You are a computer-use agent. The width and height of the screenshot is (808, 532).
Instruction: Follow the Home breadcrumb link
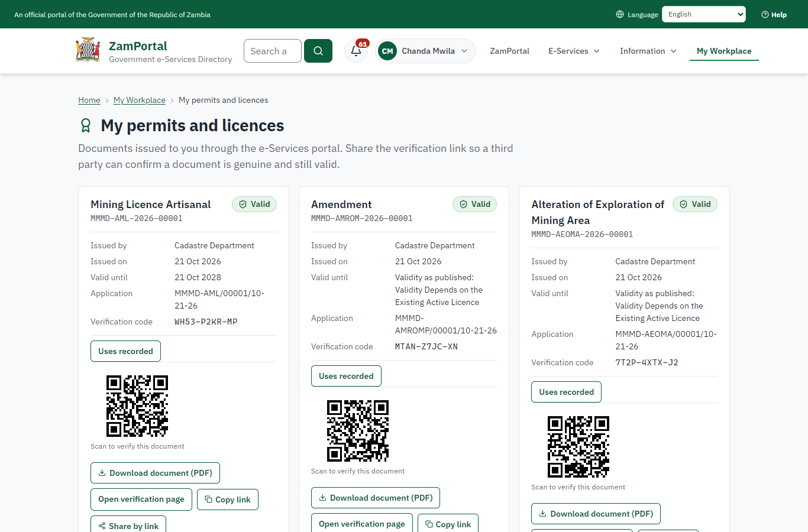point(89,100)
